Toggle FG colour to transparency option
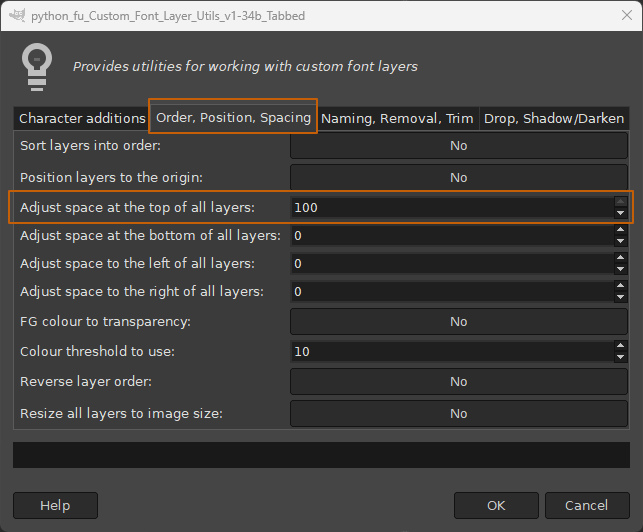This screenshot has width=643, height=532. click(x=459, y=322)
